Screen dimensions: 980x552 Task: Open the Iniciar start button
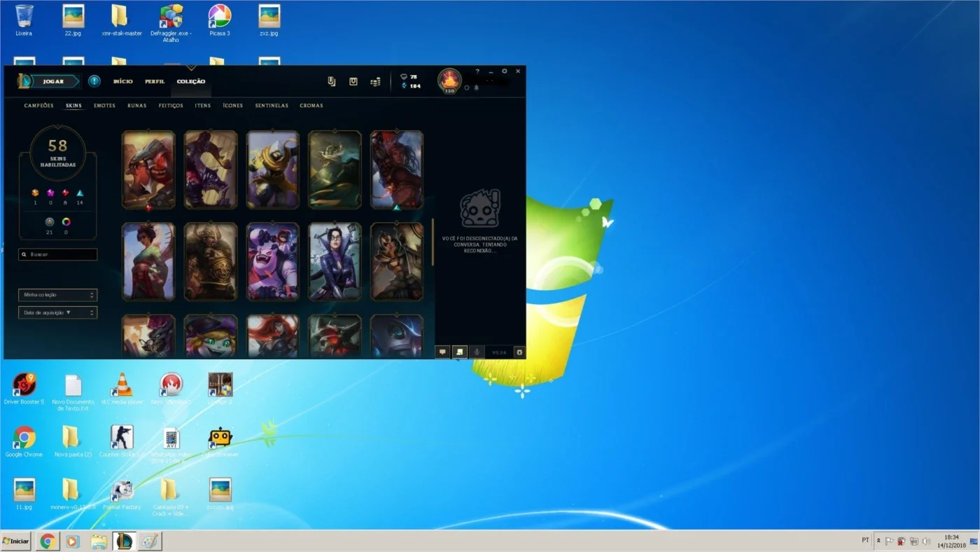pos(16,541)
